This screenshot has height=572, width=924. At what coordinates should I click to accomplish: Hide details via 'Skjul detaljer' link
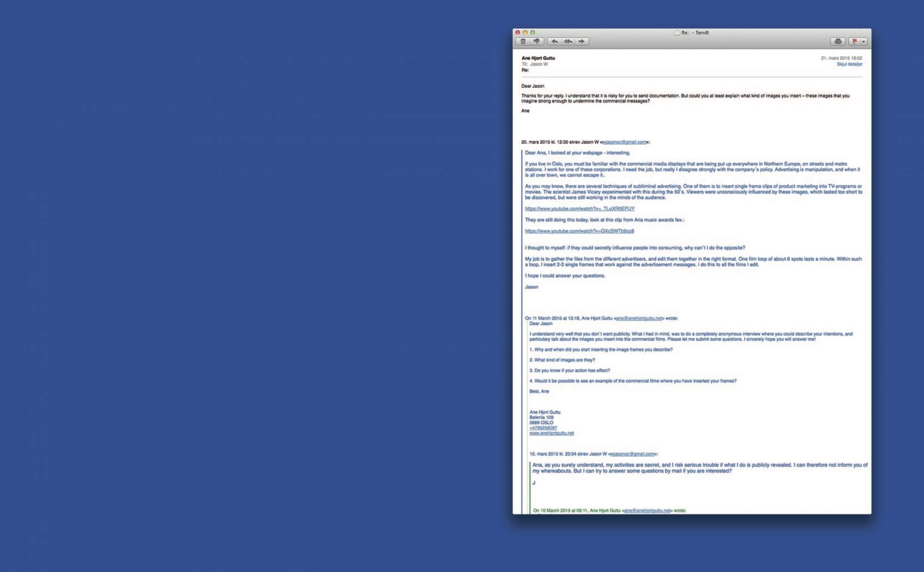pos(849,64)
